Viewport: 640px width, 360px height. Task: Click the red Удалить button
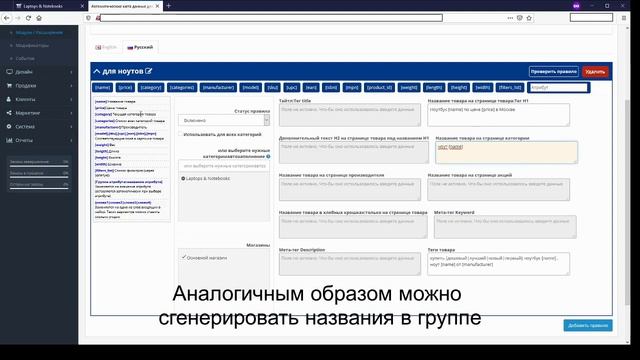[595, 71]
